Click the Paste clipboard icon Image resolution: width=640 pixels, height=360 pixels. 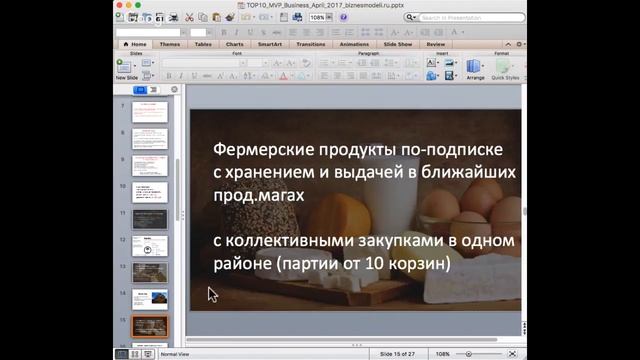216,17
